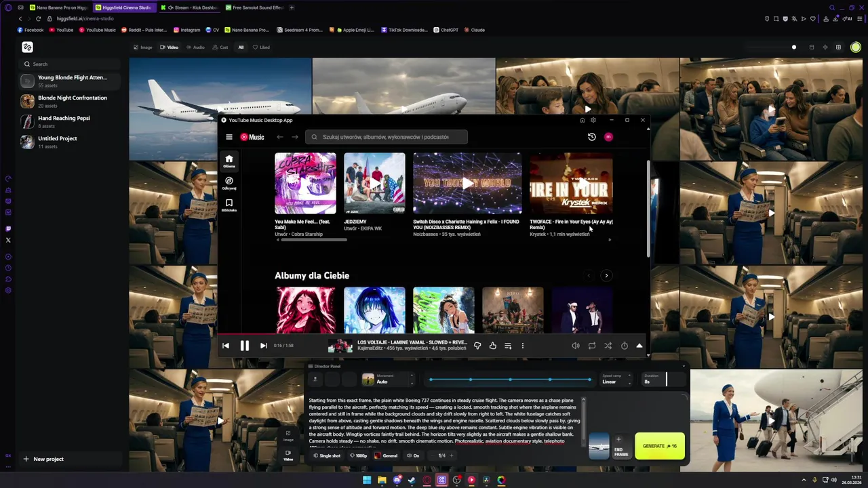Image resolution: width=868 pixels, height=488 pixels.
Task: Skip to next track in YouTube Music
Action: 263,346
